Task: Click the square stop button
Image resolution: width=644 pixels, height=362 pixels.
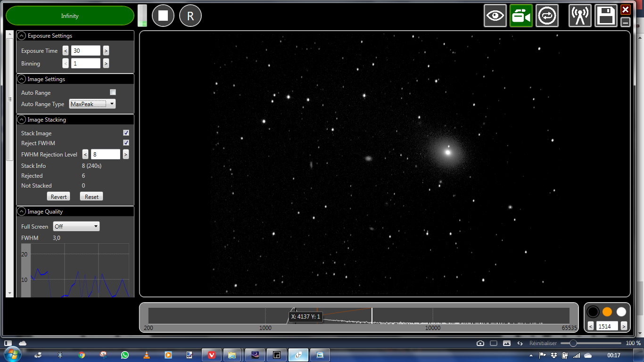Action: (x=163, y=16)
